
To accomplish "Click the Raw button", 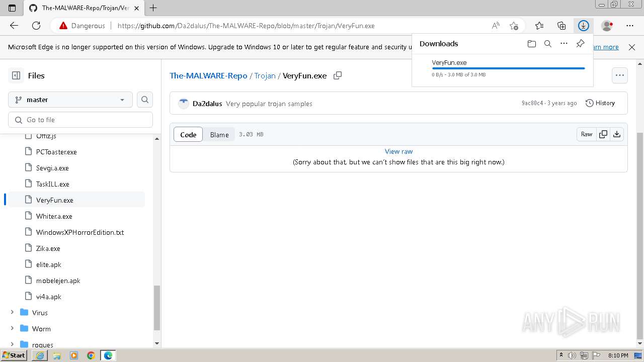I will tap(587, 134).
